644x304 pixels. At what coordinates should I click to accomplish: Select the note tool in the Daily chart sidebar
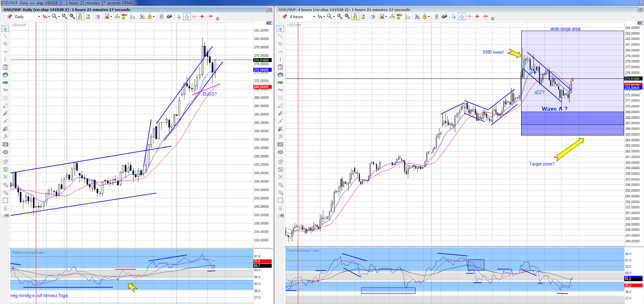pyautogui.click(x=5, y=67)
